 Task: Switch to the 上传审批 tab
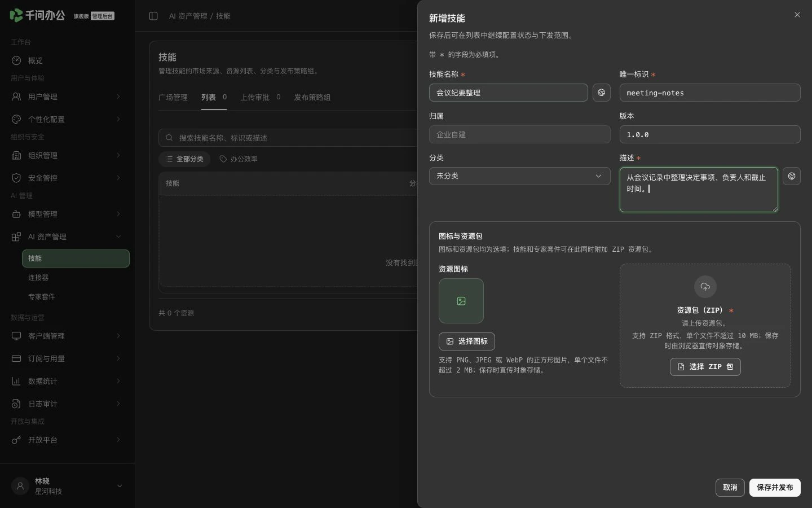(261, 97)
